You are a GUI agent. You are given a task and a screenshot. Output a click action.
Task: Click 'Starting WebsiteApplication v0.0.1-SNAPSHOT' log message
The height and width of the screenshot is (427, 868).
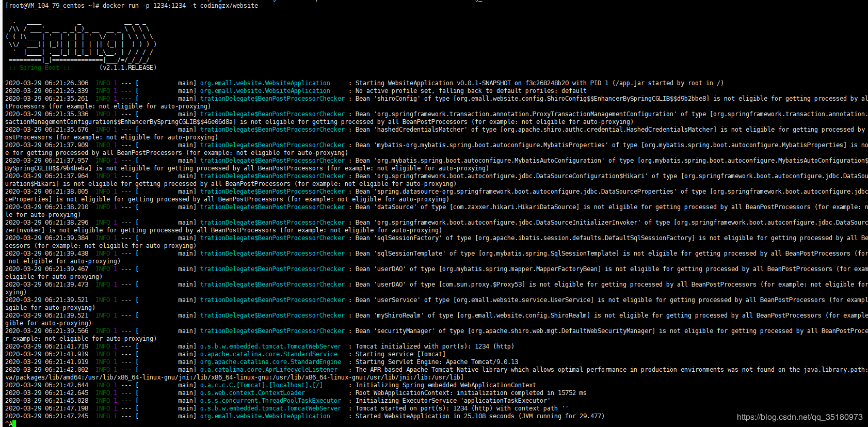pos(539,83)
